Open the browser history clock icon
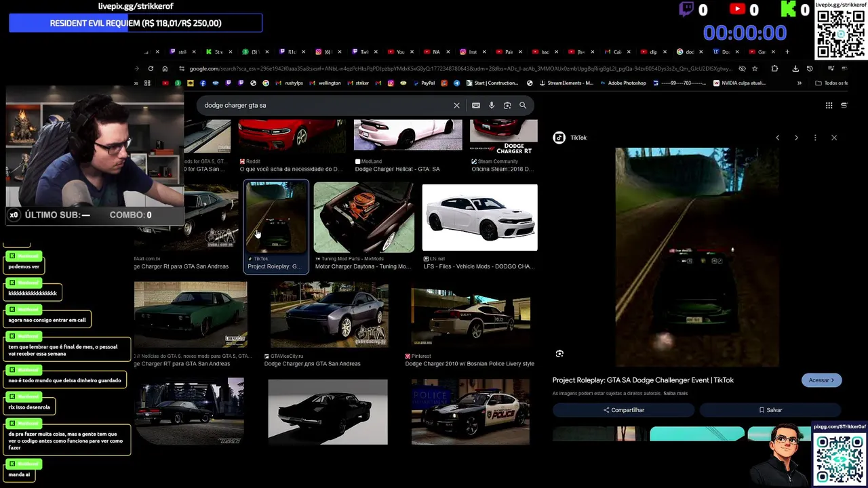The image size is (868, 488). click(809, 68)
